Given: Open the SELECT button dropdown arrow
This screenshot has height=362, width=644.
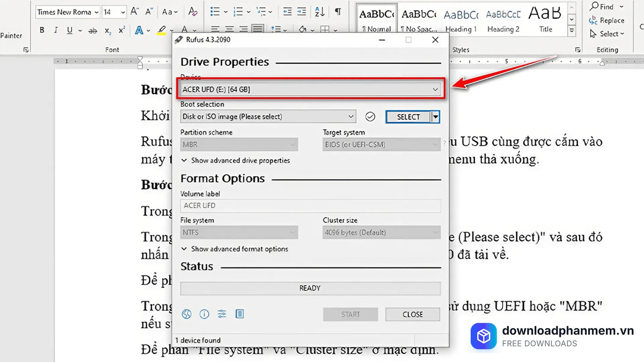Looking at the screenshot, I should [x=436, y=117].
